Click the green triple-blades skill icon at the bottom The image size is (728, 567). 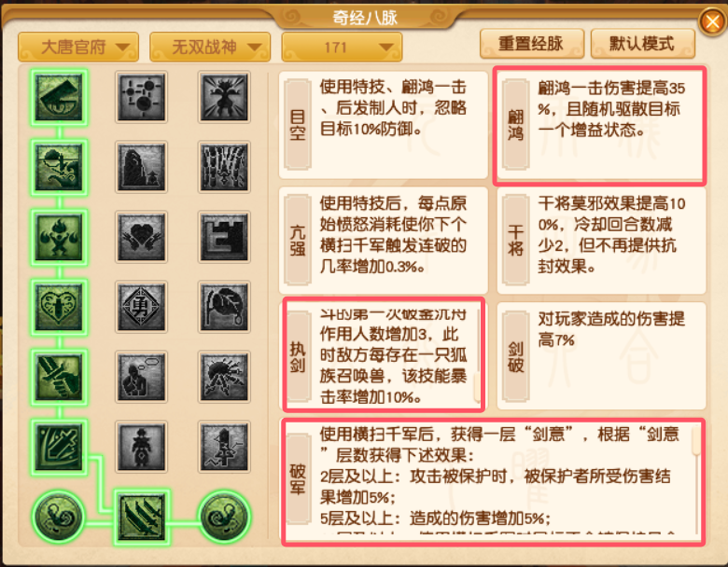pyautogui.click(x=142, y=517)
